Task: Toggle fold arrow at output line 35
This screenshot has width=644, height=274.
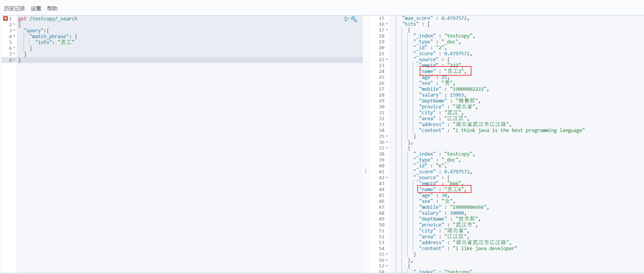Action: 387,136
